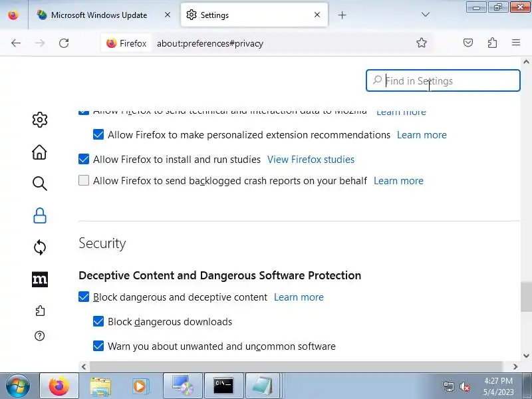Click the muted volume tray icon
Screen dimensions: 532x399
(x=464, y=386)
